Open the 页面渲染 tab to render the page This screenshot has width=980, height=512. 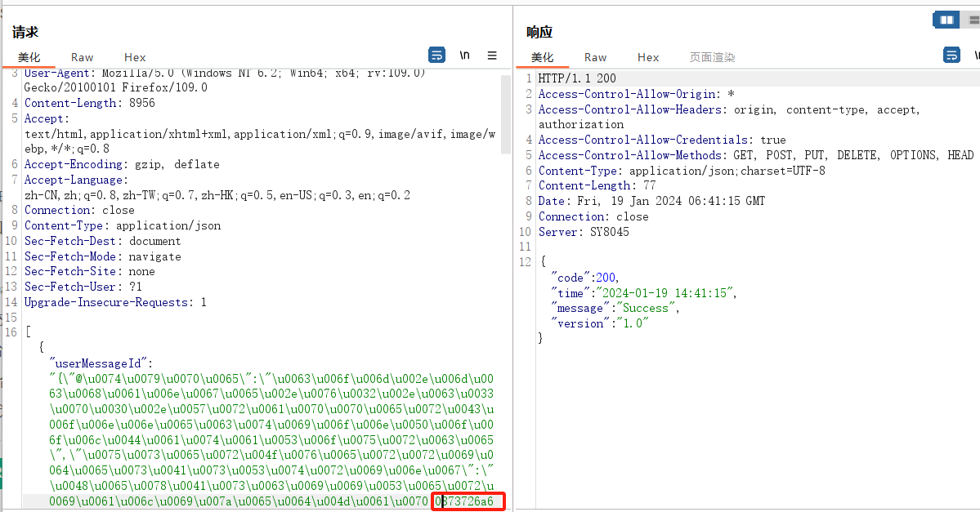coord(712,57)
